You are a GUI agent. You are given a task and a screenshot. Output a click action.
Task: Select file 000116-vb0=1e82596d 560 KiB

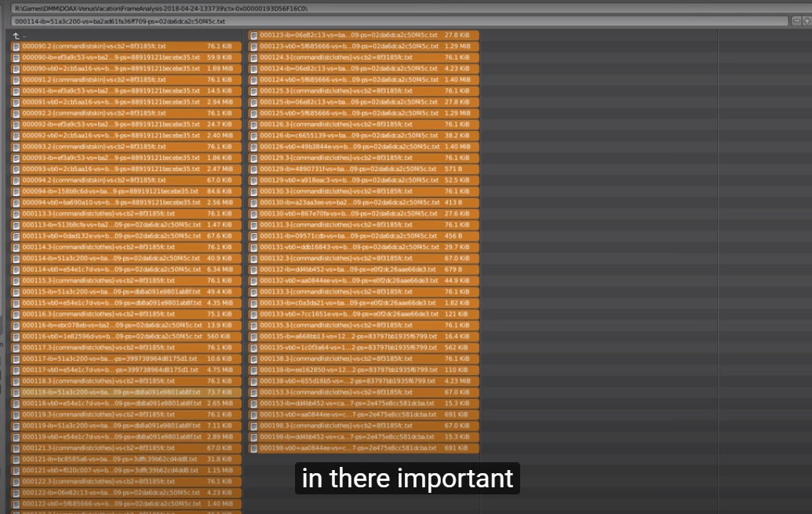tap(126, 337)
